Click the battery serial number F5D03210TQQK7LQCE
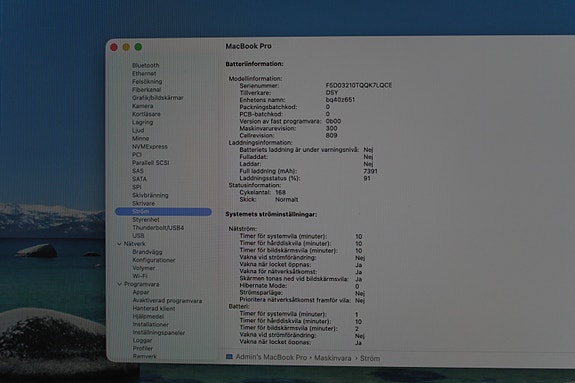Viewport: 575px width, 383px height. coord(359,85)
